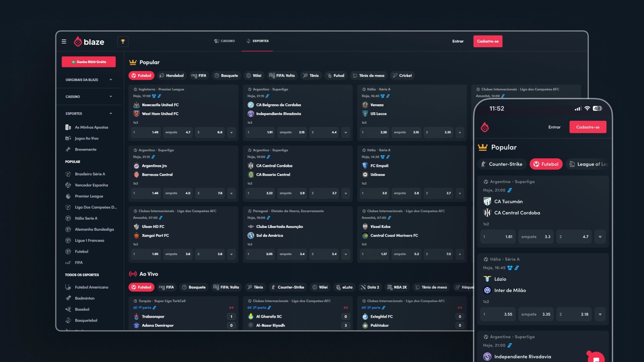Expand more odds for Veneza match

(460, 132)
